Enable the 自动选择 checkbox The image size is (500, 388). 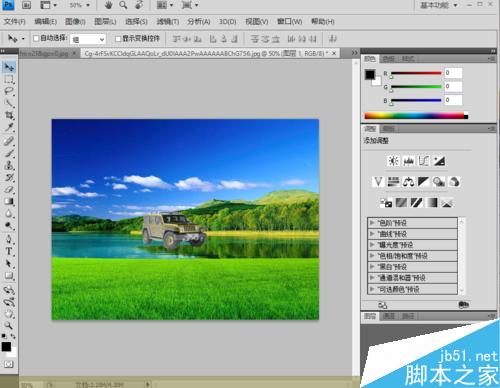click(x=36, y=38)
